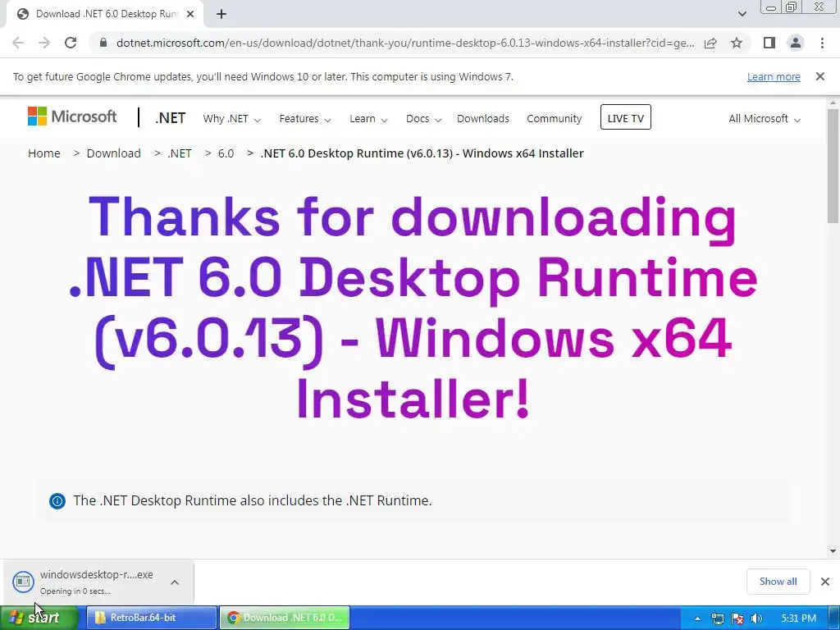The image size is (840, 630).
Task: Open the Community nav item
Action: tap(554, 118)
